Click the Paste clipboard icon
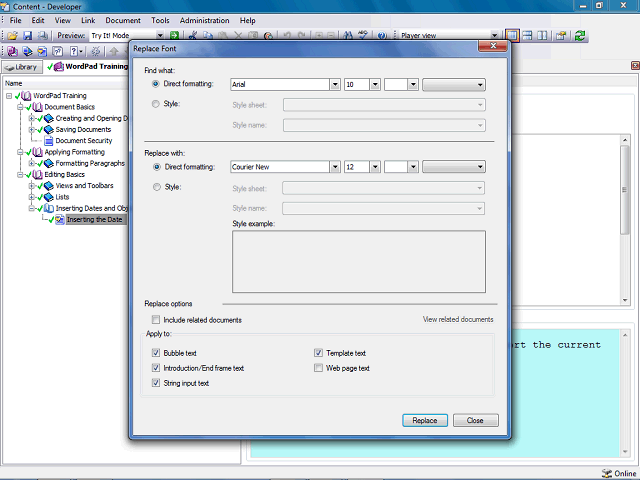The width and height of the screenshot is (640, 480). click(x=223, y=36)
